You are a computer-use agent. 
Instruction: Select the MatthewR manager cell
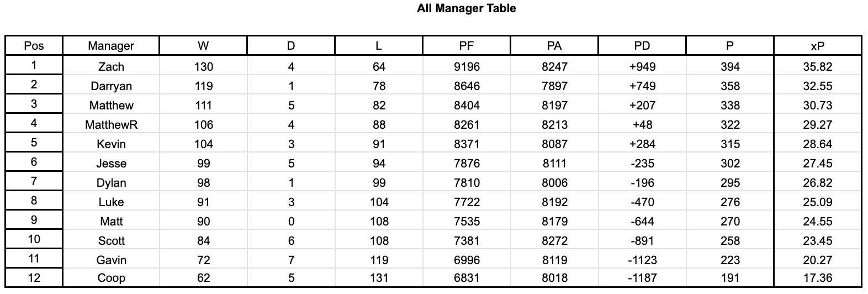pos(111,125)
